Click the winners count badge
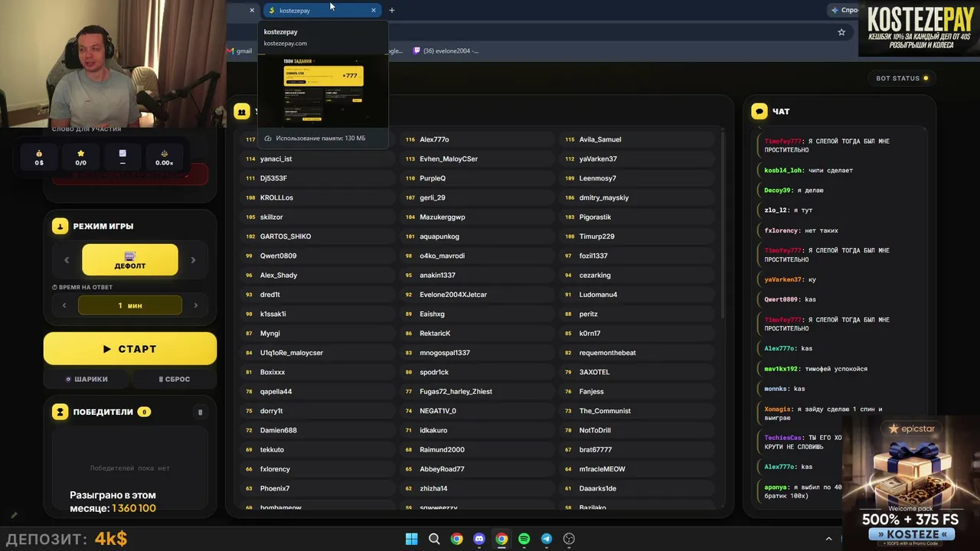Image resolution: width=980 pixels, height=551 pixels. [x=144, y=412]
